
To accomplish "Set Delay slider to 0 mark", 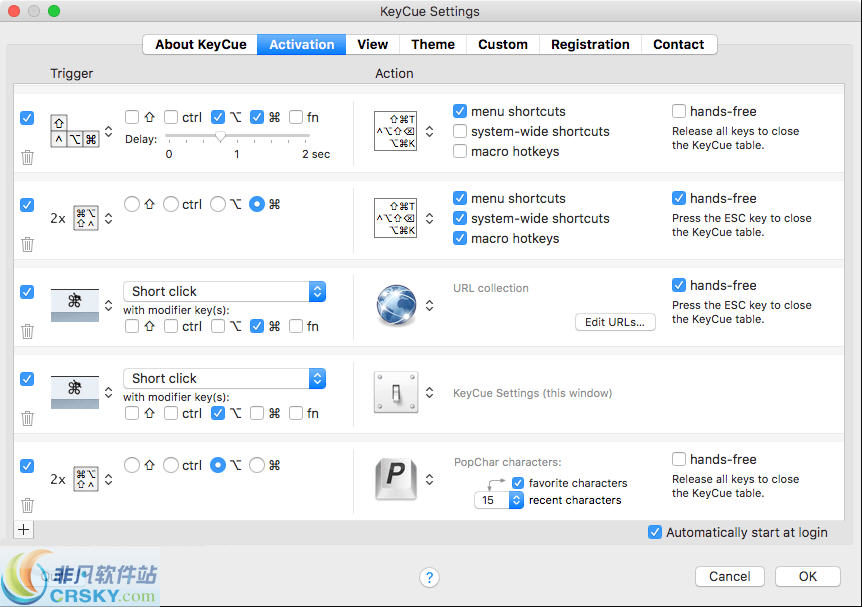I will (169, 135).
